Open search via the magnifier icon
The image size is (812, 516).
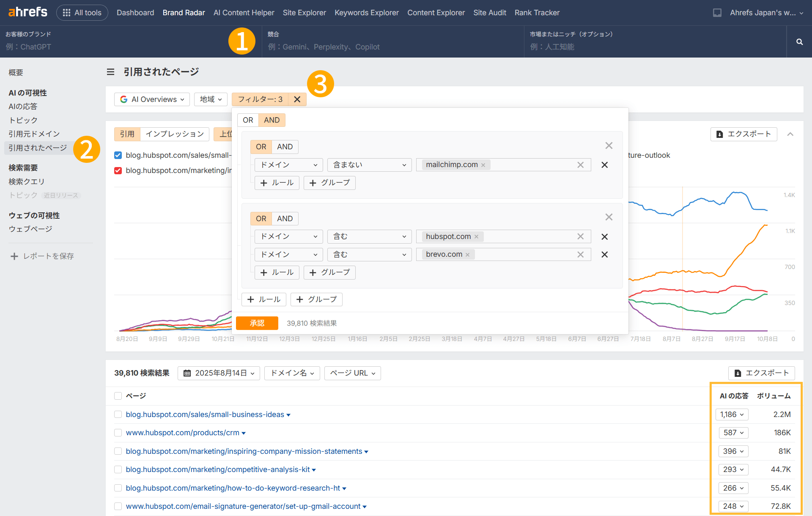click(799, 42)
